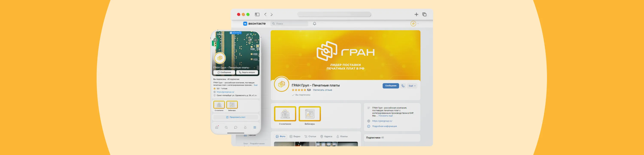Viewport: 644px width, 155px height.
Task: Tap the Сообщение button on phone
Action: (x=224, y=72)
